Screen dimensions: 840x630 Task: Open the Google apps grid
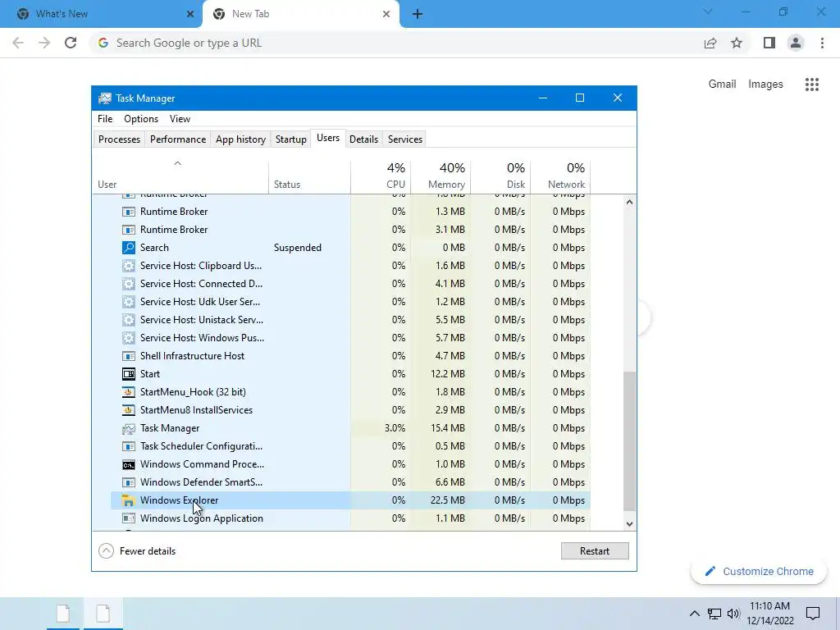[x=812, y=84]
